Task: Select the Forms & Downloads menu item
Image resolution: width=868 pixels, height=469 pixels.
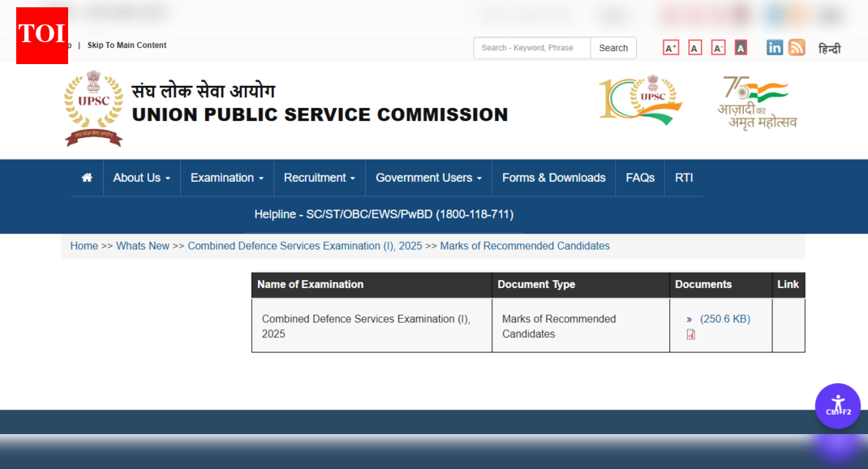Action: (x=553, y=178)
